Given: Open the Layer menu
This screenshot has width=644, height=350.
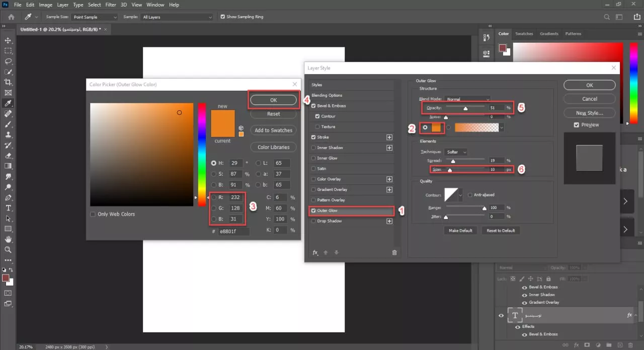Looking at the screenshot, I should pos(63,5).
